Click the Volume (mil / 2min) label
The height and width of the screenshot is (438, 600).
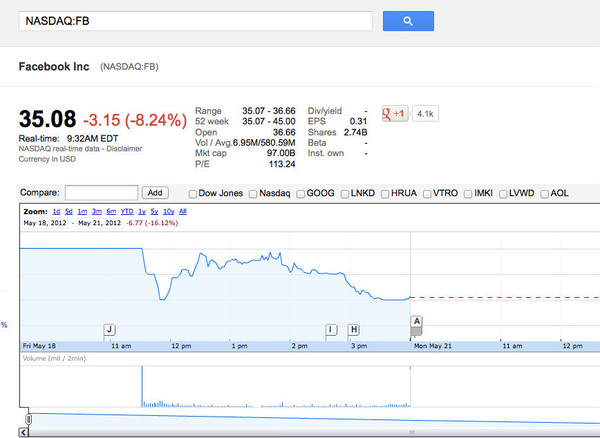point(54,358)
